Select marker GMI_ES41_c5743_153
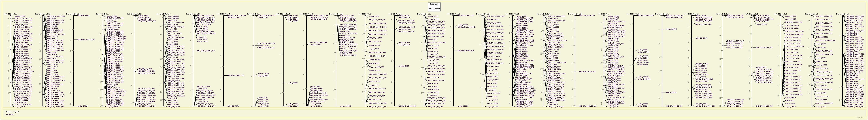 (x=587, y=72)
